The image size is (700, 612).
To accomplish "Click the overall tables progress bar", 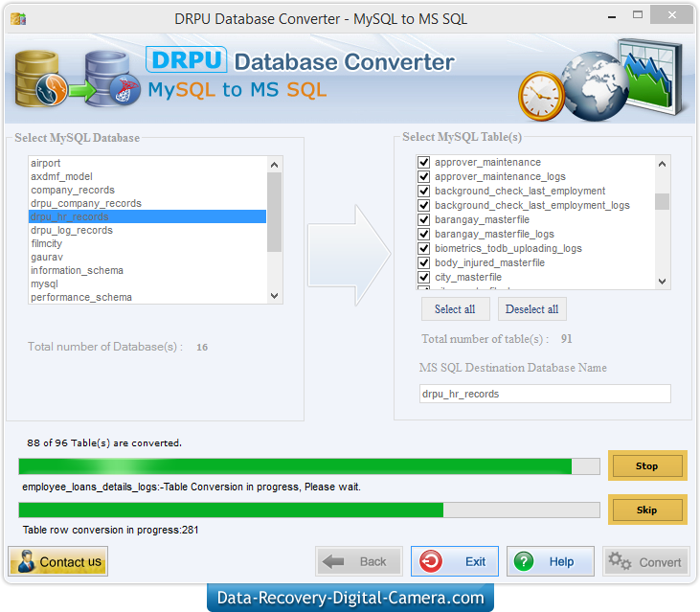I will [x=309, y=466].
